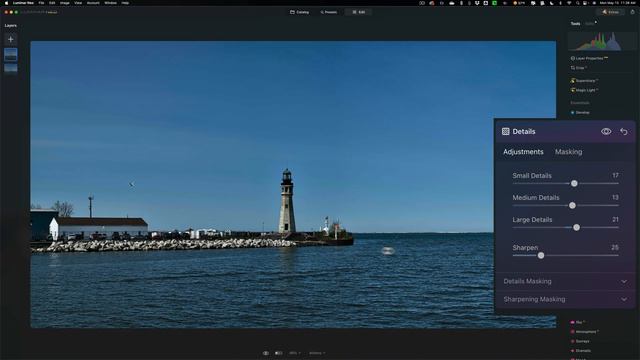Click the Large Details slider handle
Screen dimensions: 640x360
[576, 227]
